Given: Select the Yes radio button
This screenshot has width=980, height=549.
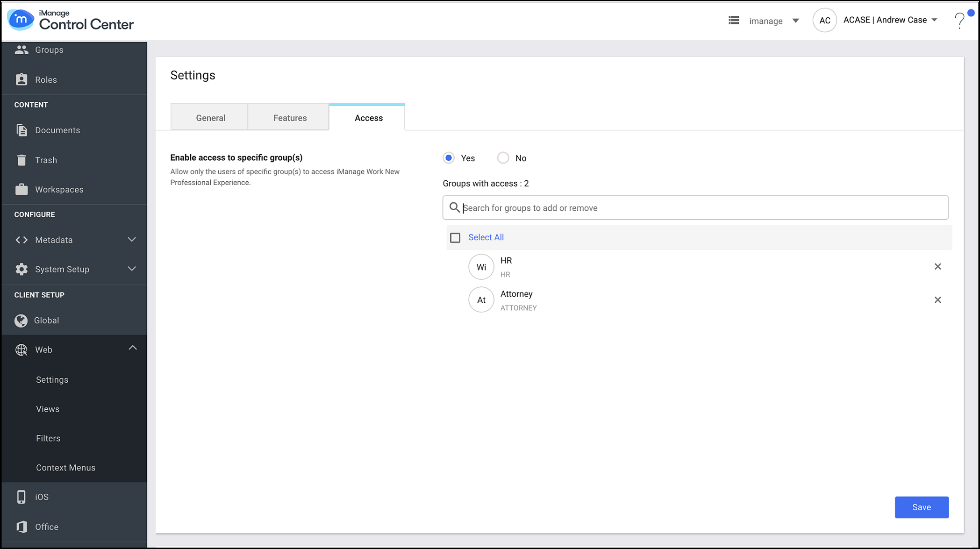Looking at the screenshot, I should pyautogui.click(x=449, y=158).
